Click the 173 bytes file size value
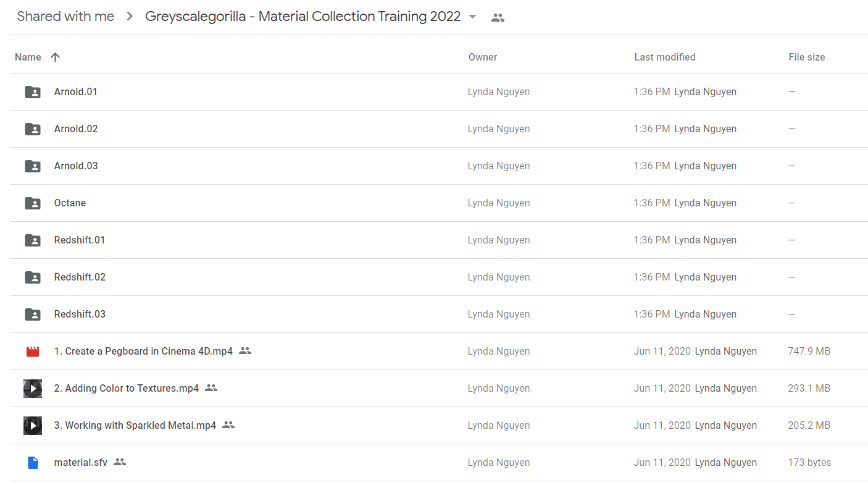Screen dimensions: 868x485 pyautogui.click(x=809, y=463)
